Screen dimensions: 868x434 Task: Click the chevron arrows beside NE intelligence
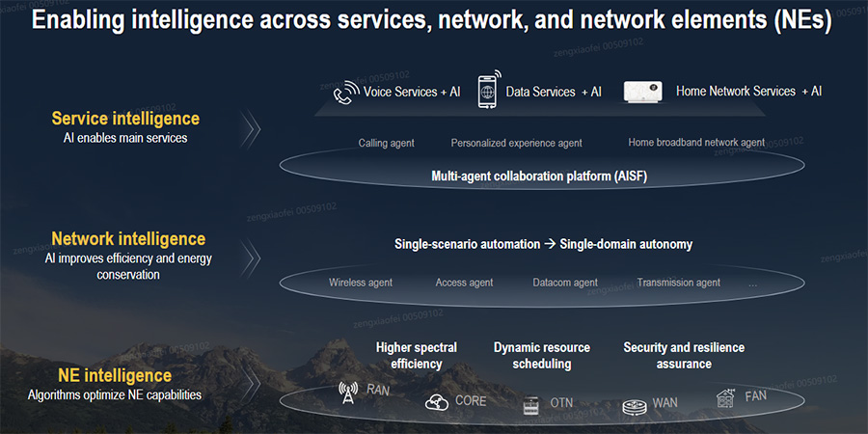point(250,384)
